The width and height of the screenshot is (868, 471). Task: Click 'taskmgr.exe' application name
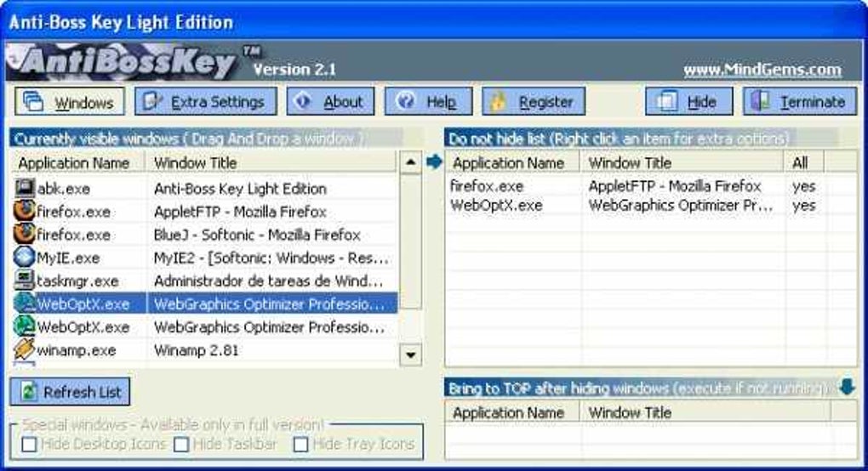(x=77, y=281)
